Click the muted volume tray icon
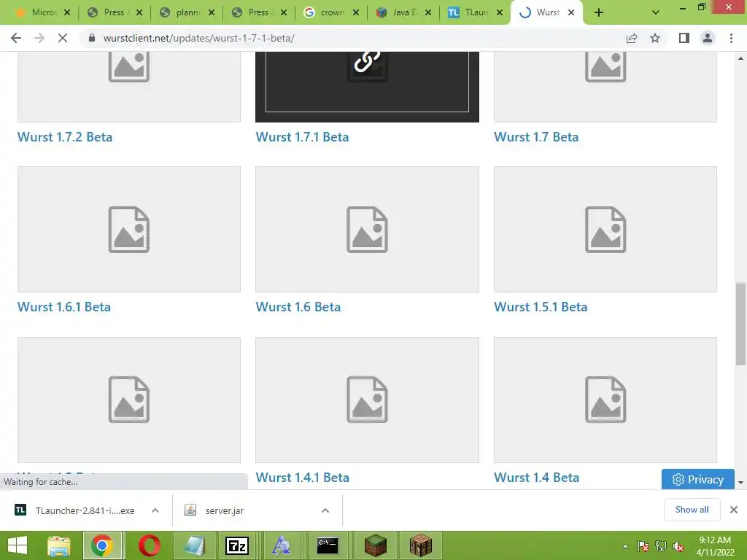This screenshot has width=747, height=560. click(x=678, y=546)
